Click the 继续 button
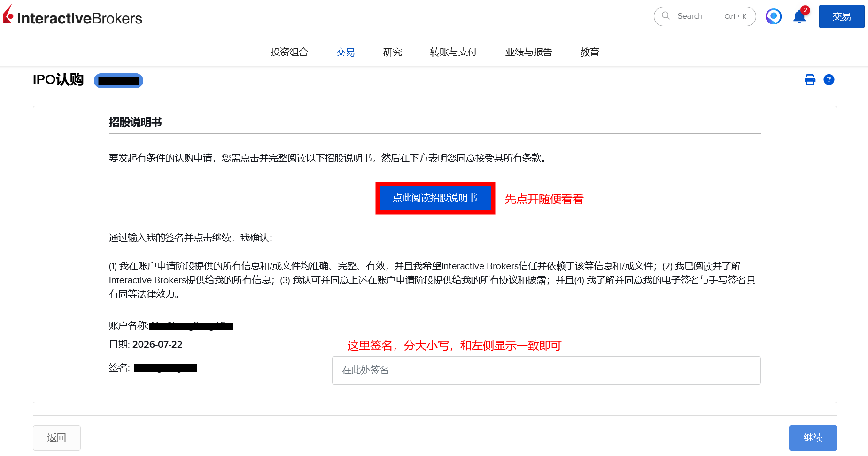The image size is (868, 456). tap(813, 438)
